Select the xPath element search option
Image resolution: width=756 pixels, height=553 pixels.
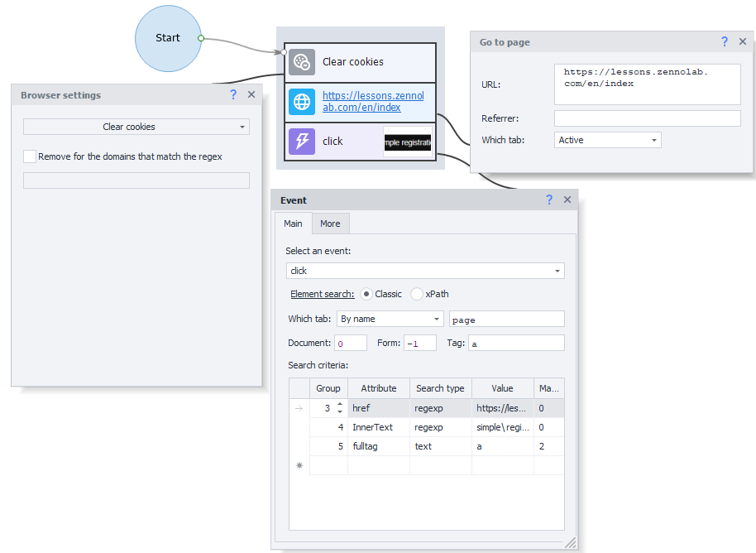coord(417,294)
